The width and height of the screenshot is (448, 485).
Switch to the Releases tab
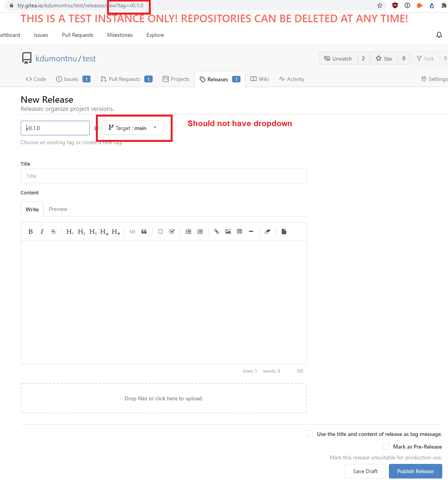[220, 79]
